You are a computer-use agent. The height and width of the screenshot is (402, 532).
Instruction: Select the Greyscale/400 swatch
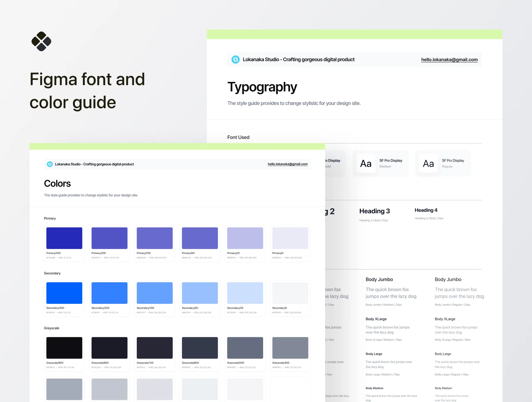pos(290,348)
